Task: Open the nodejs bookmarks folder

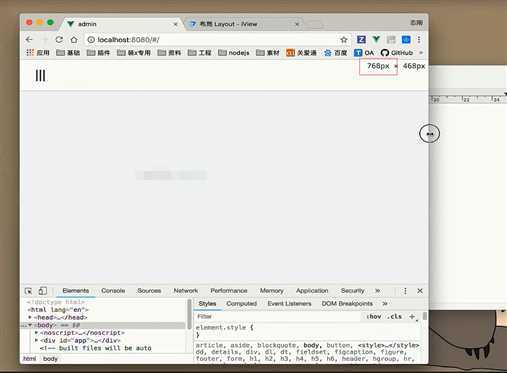Action: coord(234,53)
